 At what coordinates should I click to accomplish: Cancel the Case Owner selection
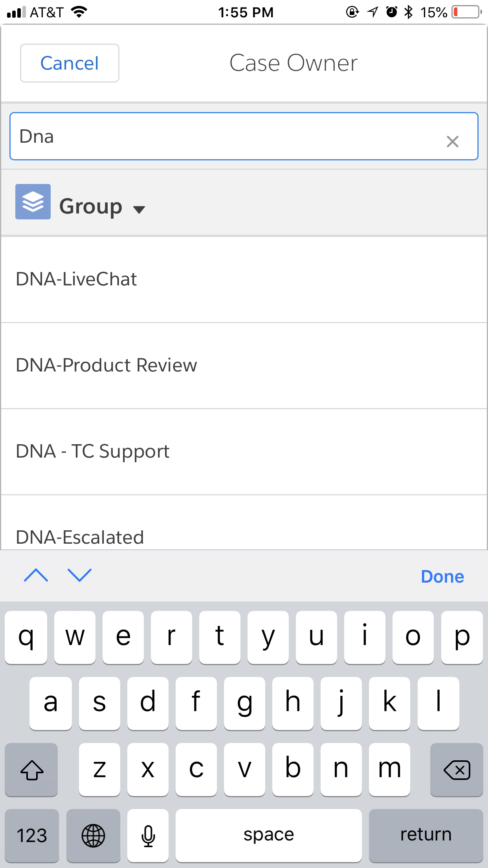(70, 63)
